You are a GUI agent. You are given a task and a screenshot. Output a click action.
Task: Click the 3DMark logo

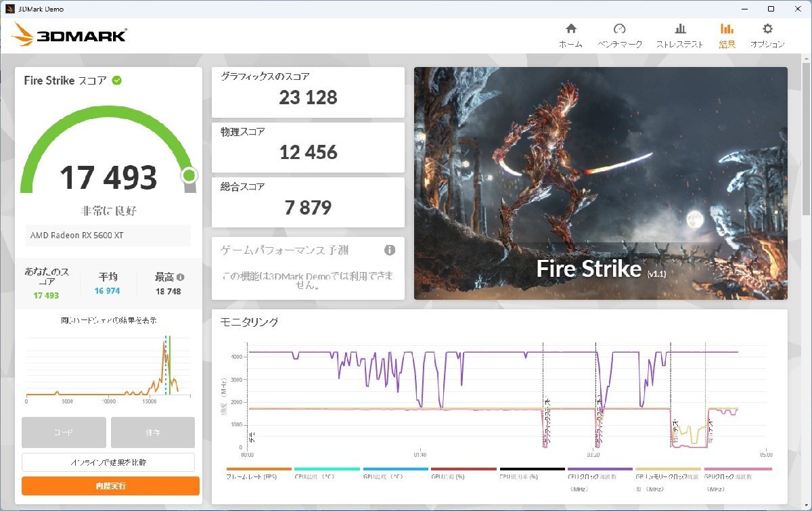click(x=69, y=35)
